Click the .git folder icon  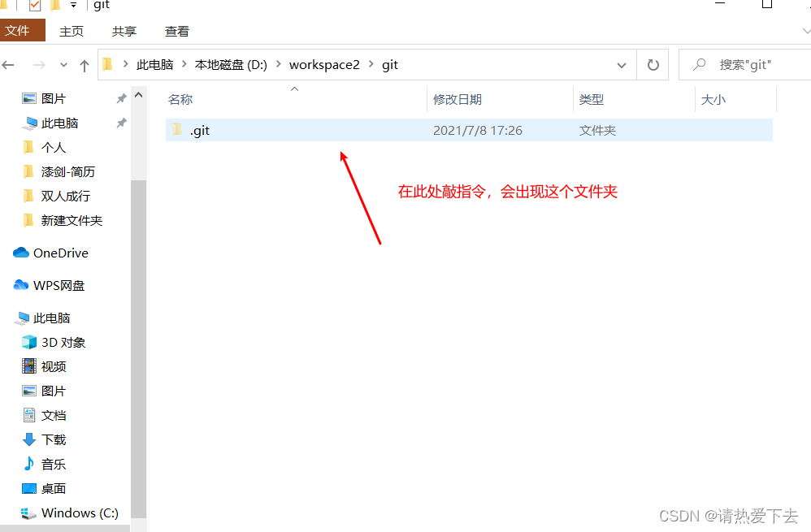click(177, 129)
